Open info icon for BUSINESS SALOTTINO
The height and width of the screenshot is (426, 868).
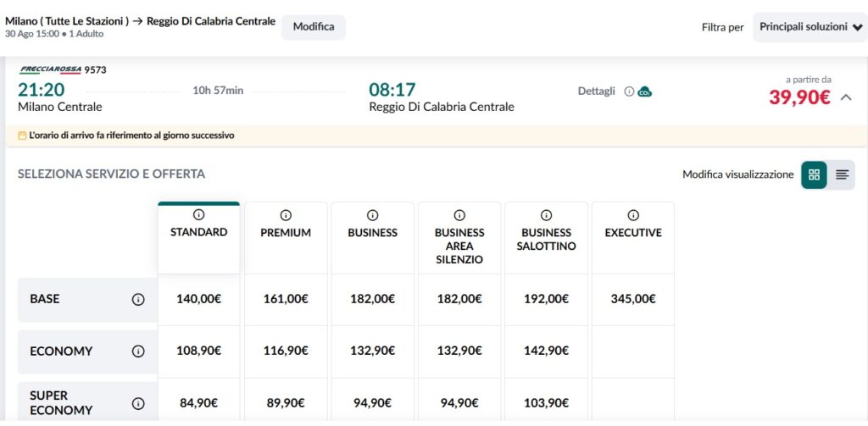[x=547, y=214]
